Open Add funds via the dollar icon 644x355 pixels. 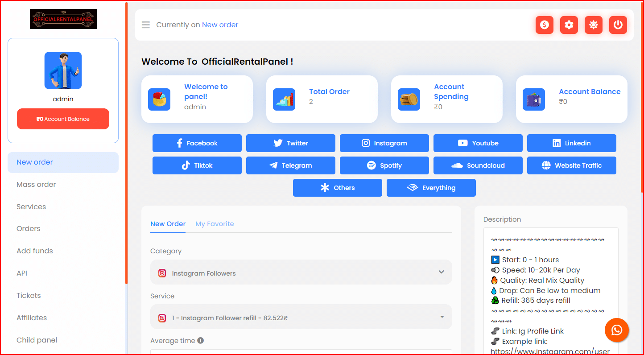click(545, 25)
